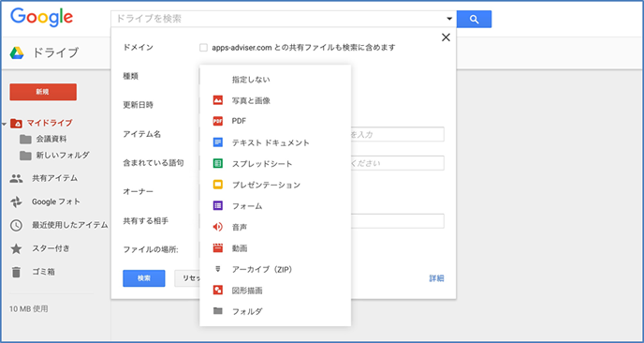
Task: Open 新しいフォルダ in the tree
Action: [63, 156]
